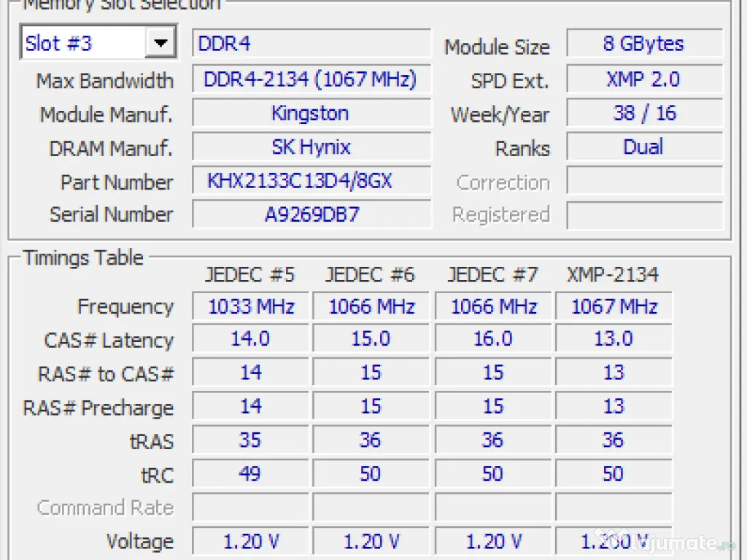
Task: Select the JEDEC #7 CAS# Latency 16.0 cell
Action: tap(493, 340)
